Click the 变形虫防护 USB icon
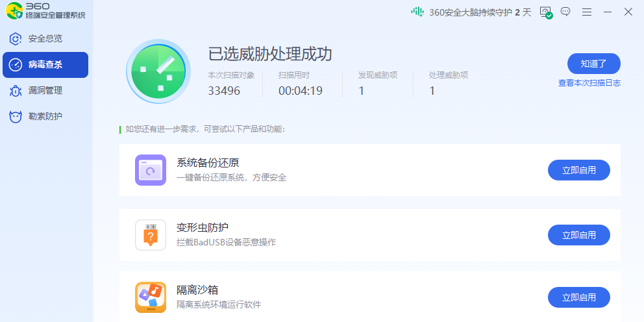The height and width of the screenshot is (322, 644). (151, 235)
